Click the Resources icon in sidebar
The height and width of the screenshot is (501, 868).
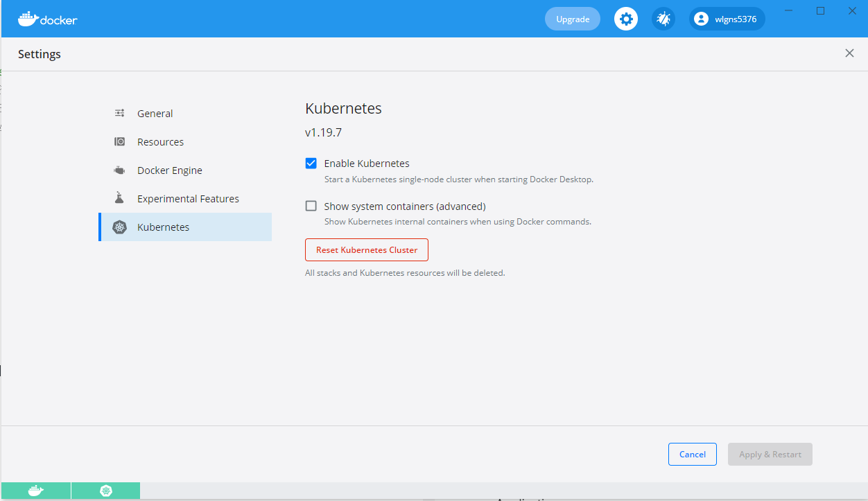tap(119, 142)
